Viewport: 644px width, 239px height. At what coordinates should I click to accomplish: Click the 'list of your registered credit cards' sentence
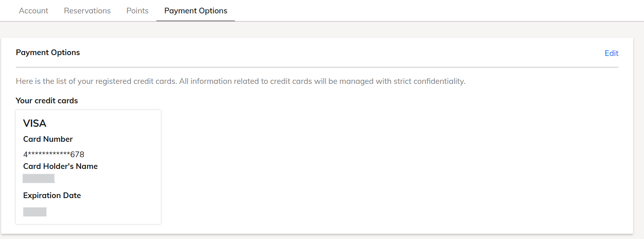96,81
